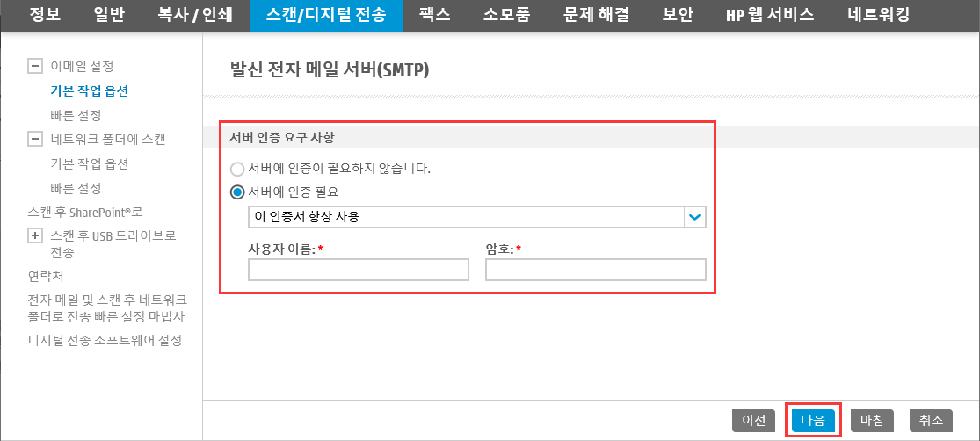Select 서버에 인증이 필요하지 않습니다 radio option
This screenshot has height=441, width=980.
237,170
